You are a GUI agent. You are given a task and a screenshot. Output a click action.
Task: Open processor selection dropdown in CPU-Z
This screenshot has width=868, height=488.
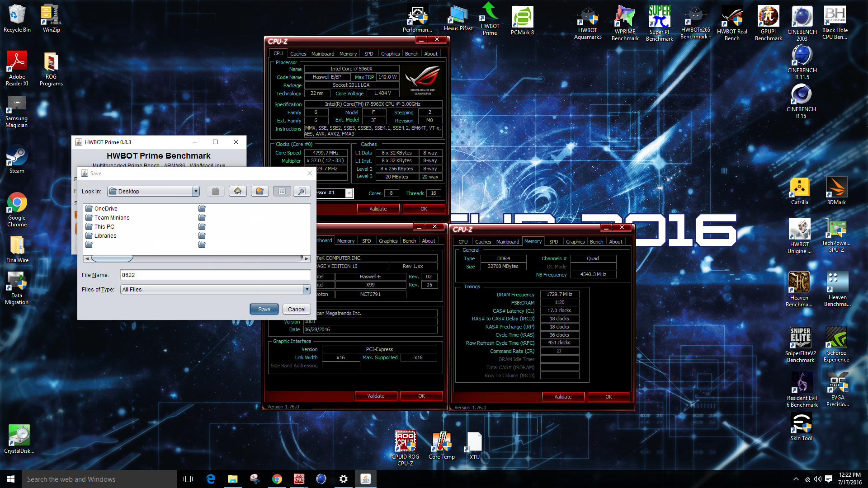[349, 193]
